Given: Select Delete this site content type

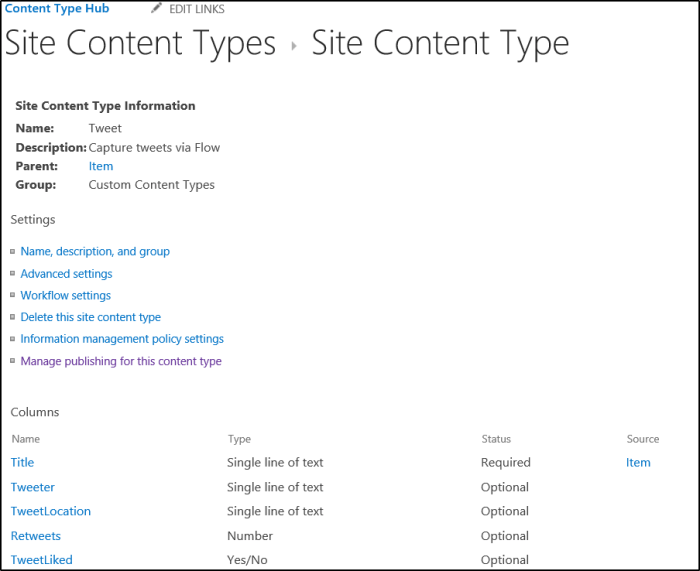Looking at the screenshot, I should click(x=91, y=317).
